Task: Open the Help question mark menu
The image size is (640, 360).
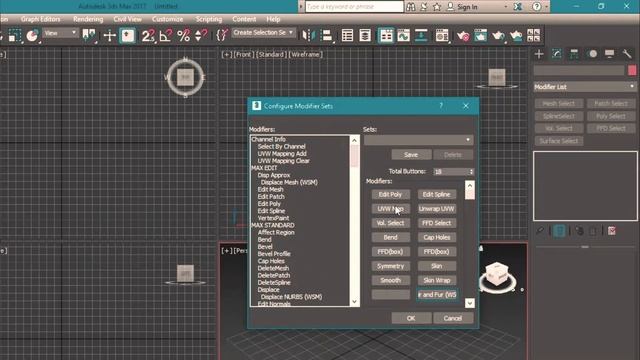Action: pyautogui.click(x=537, y=7)
